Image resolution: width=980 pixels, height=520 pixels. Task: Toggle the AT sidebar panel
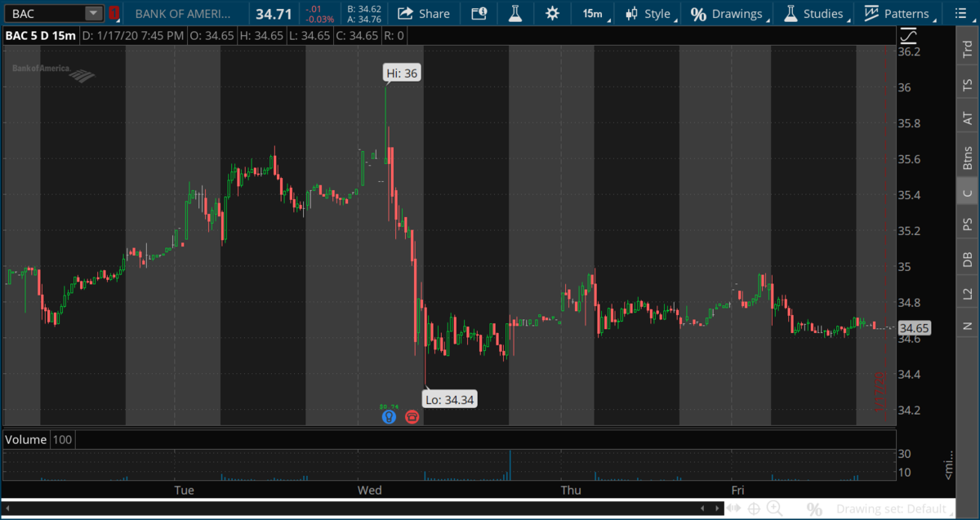pos(968,119)
